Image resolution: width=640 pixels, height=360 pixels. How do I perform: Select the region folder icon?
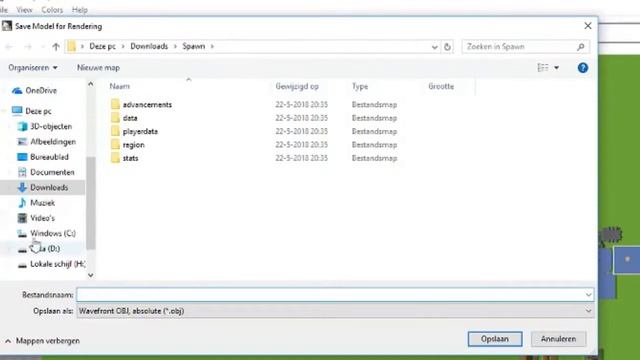(x=116, y=144)
